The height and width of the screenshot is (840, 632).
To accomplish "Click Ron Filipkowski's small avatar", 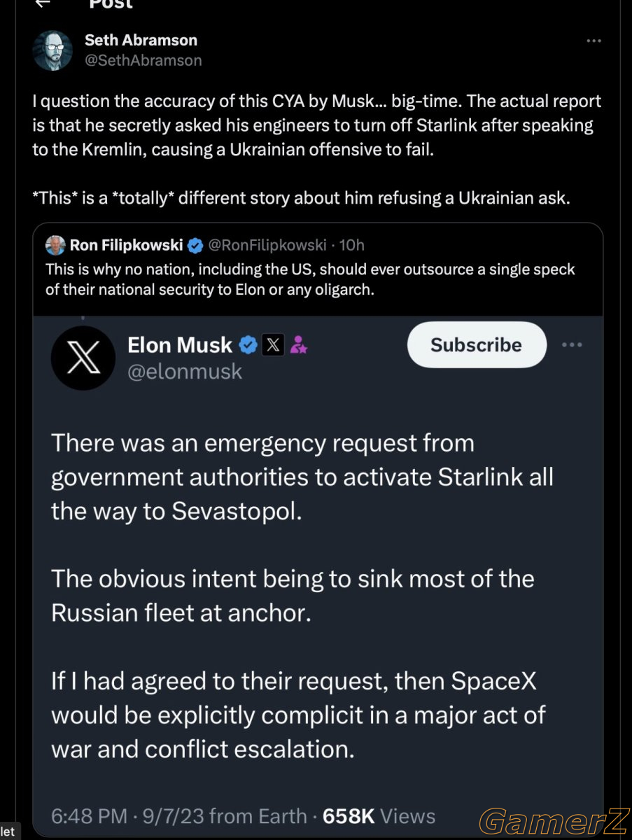I will pyautogui.click(x=55, y=245).
